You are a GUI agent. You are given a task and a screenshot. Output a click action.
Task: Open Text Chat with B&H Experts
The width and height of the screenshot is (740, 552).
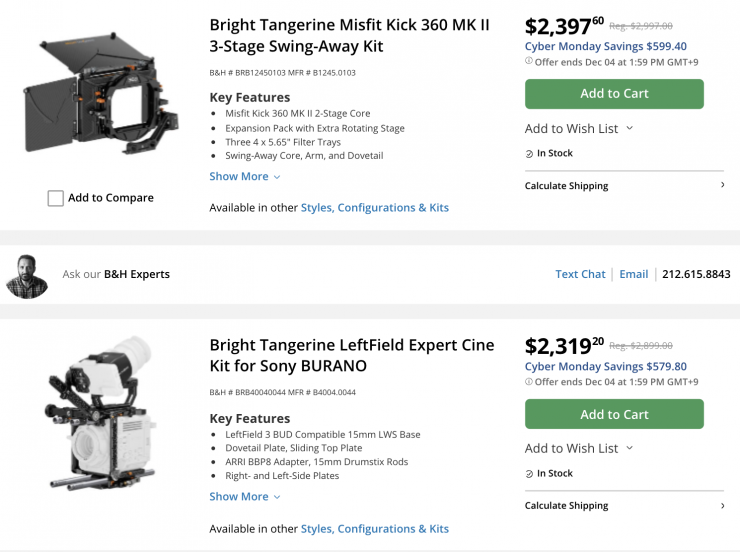pyautogui.click(x=580, y=274)
